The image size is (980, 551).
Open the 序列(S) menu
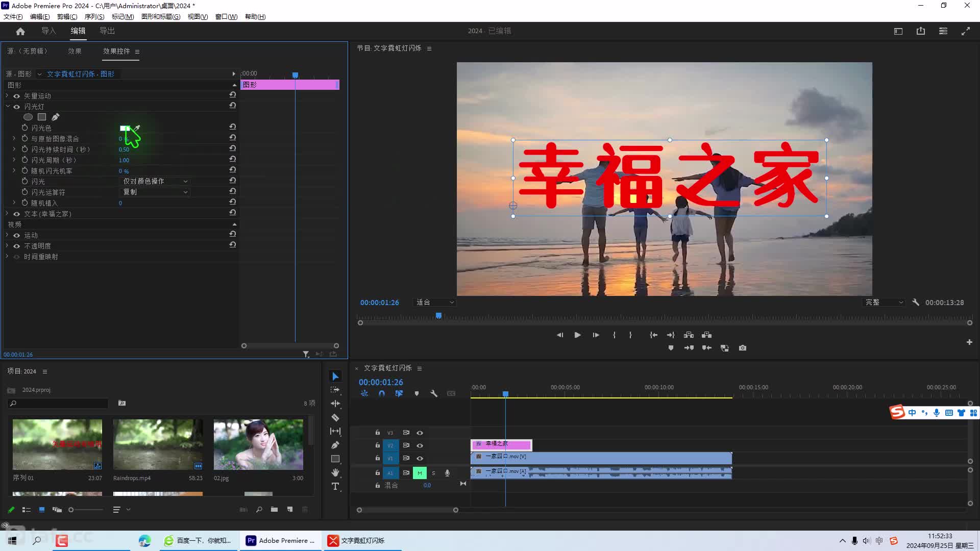(x=94, y=17)
